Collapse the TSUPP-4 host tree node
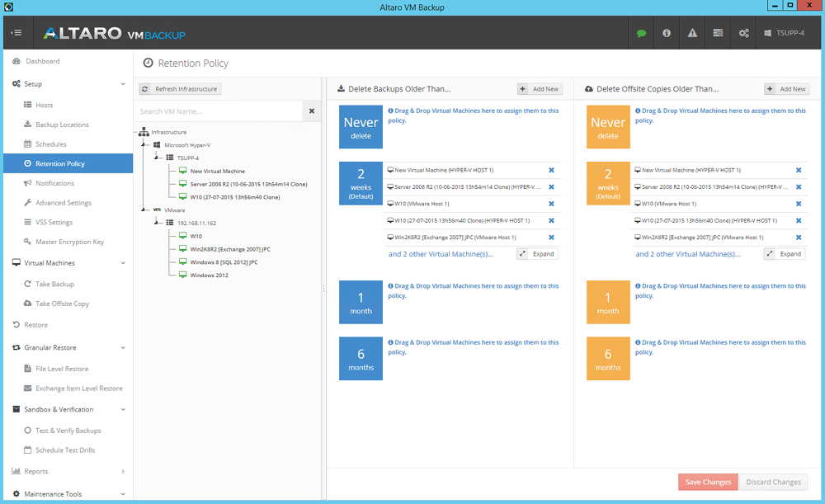This screenshot has width=825, height=504. tap(155, 157)
